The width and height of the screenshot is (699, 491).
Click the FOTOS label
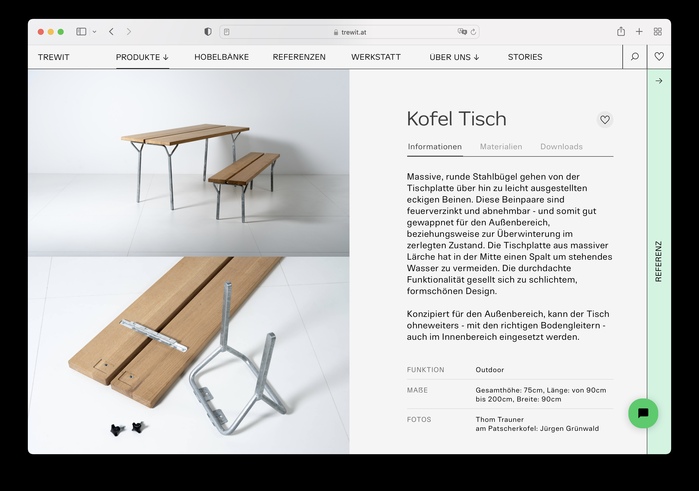click(x=419, y=420)
